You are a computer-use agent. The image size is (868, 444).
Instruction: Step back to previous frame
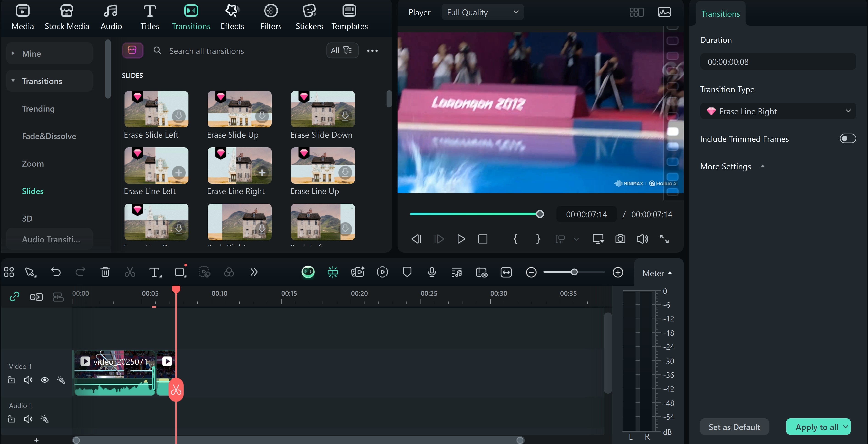click(x=417, y=239)
